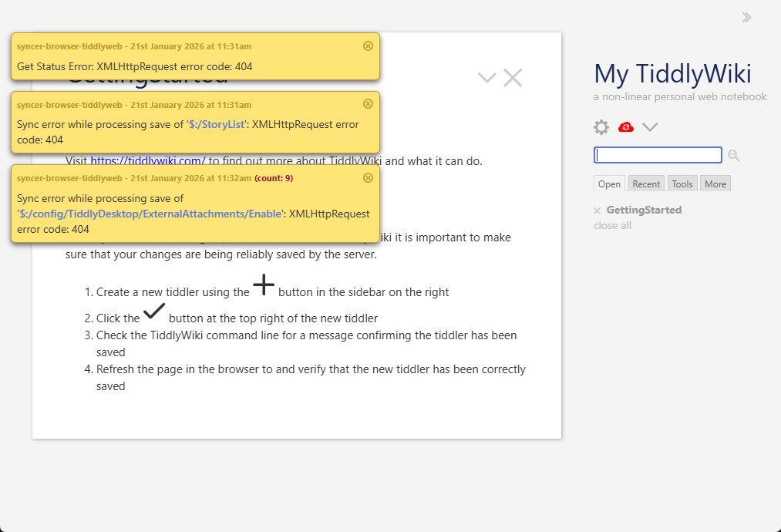Screen dimensions: 781x532
Task: Click the sidebar search input field
Action: coord(658,156)
